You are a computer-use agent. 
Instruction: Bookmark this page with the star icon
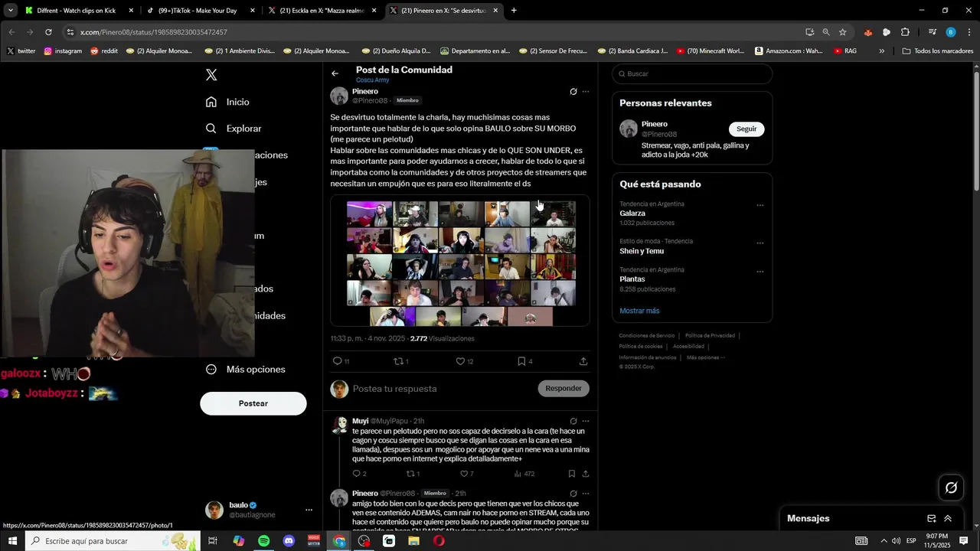coord(843,32)
